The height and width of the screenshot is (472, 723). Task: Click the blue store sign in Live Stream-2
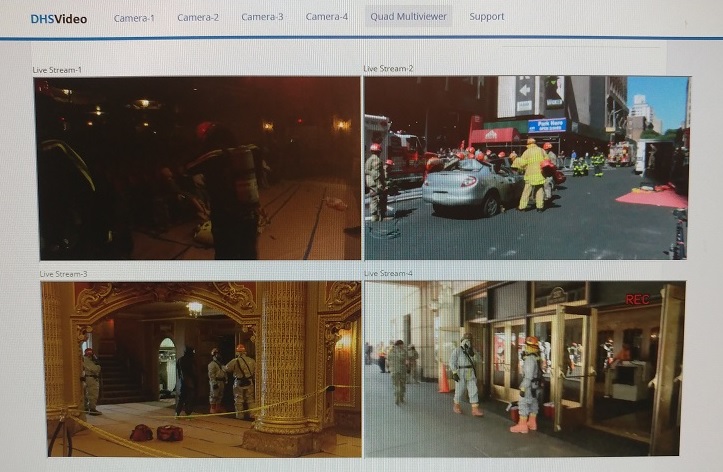(x=546, y=126)
